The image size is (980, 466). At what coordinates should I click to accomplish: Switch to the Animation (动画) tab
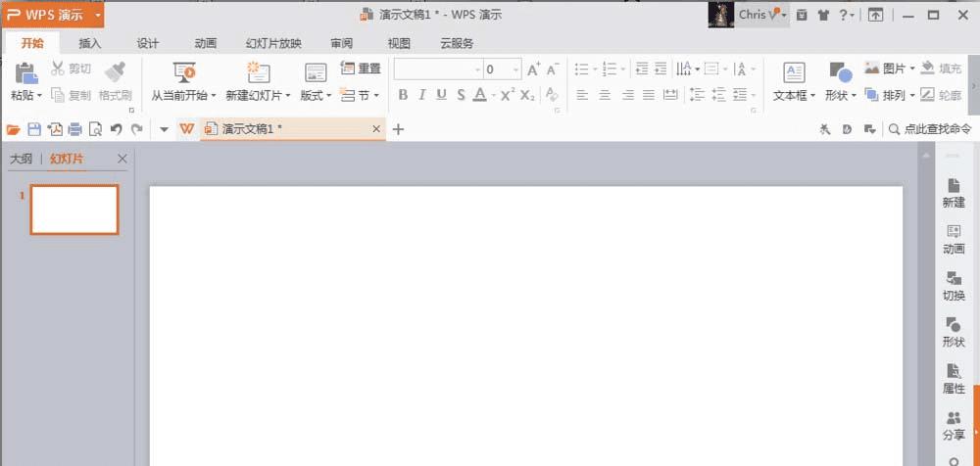coord(206,44)
